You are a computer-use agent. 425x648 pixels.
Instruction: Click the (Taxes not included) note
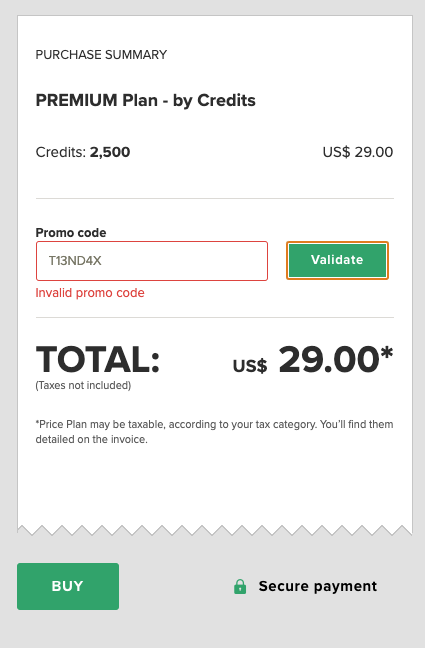tap(83, 386)
